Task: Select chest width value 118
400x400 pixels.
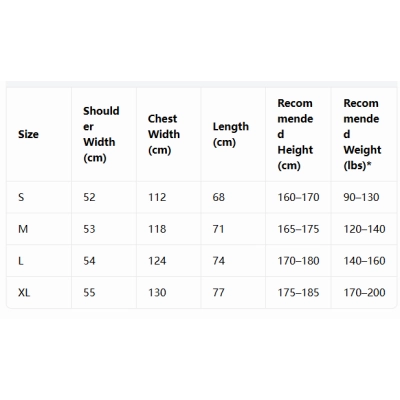Action: tap(157, 229)
